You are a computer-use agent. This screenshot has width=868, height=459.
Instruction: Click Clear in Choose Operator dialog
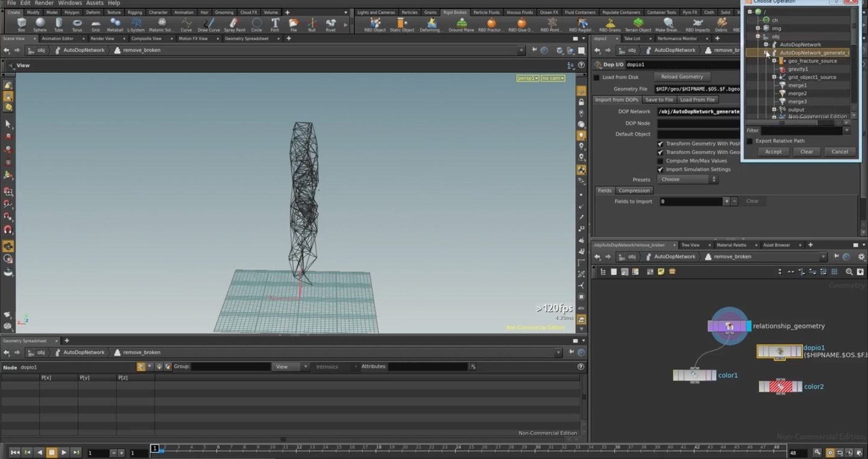[807, 152]
